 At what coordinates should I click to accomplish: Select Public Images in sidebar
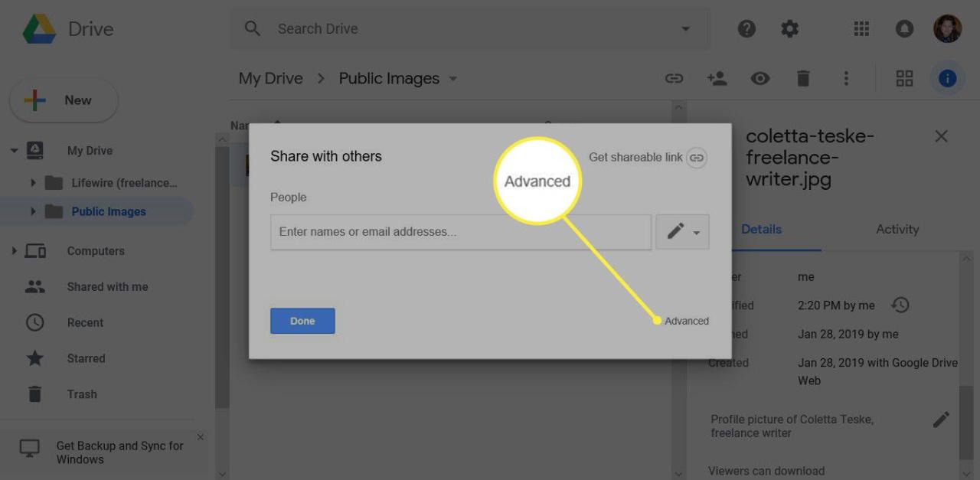[x=109, y=211]
